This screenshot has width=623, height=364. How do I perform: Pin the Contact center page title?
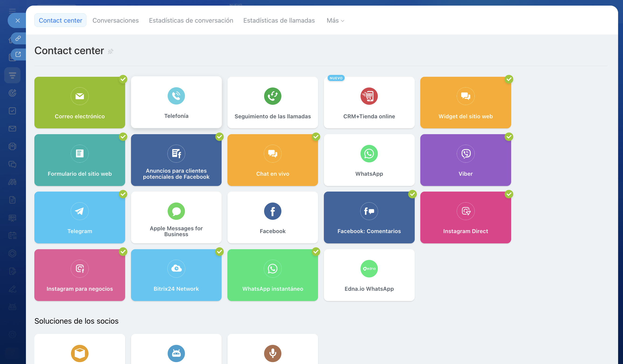coord(110,51)
